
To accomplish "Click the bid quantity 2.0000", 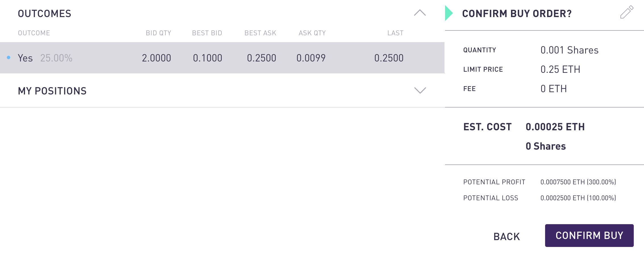I will pyautogui.click(x=156, y=58).
